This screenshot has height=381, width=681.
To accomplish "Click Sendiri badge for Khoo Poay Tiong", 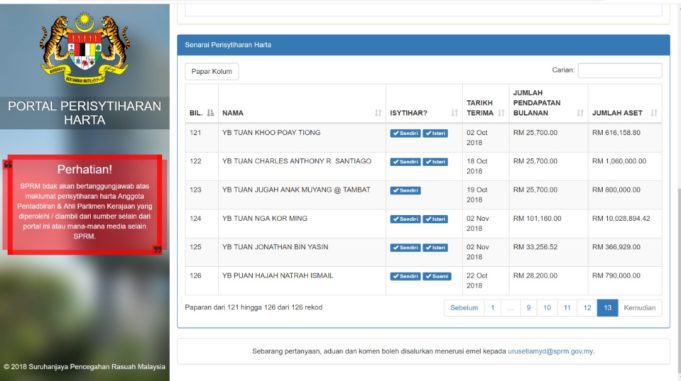I will 405,133.
